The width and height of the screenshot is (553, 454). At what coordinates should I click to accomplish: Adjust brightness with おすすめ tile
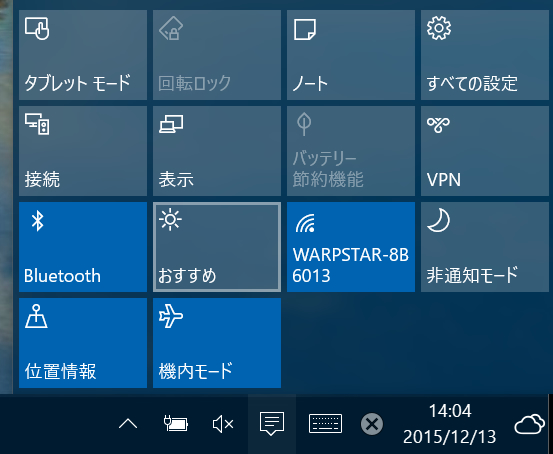(x=217, y=247)
